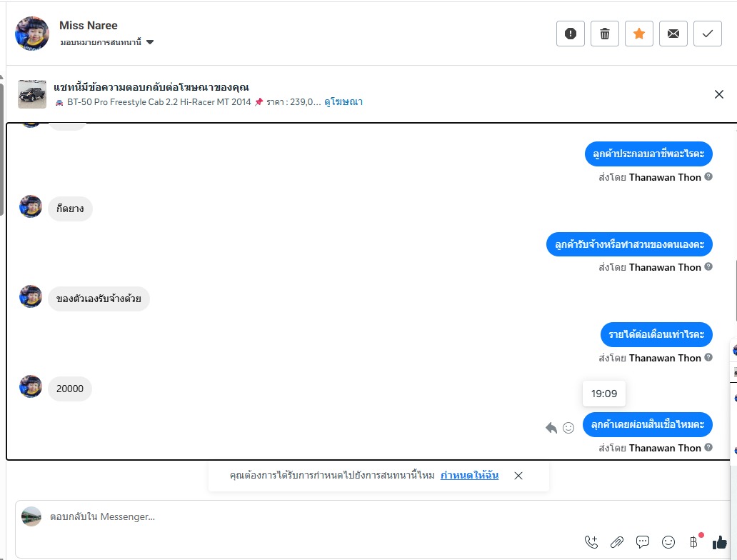
Task: Click กำหนดให้ฉัน assign to me link
Action: pos(469,475)
